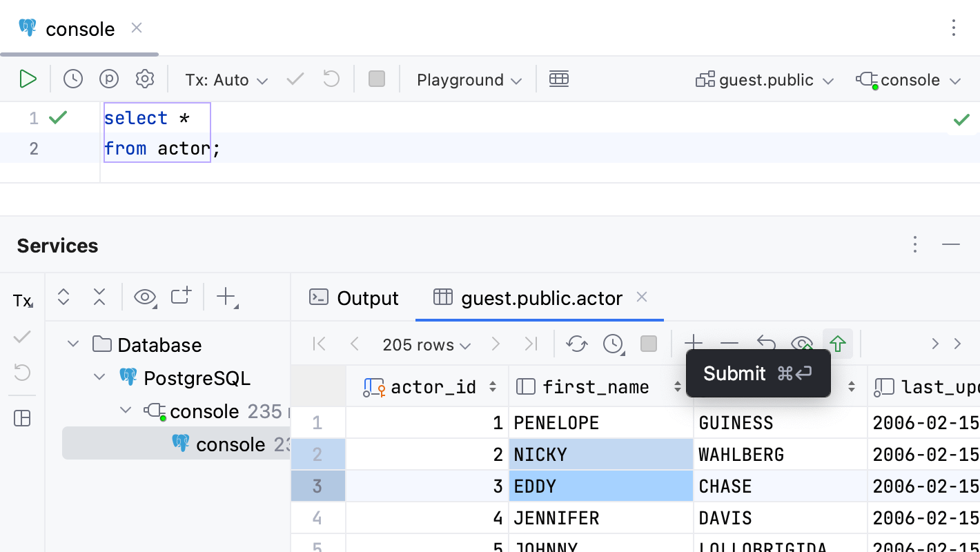Preview pending changes with the grid eye icon
This screenshot has width=980, height=552.
point(802,343)
